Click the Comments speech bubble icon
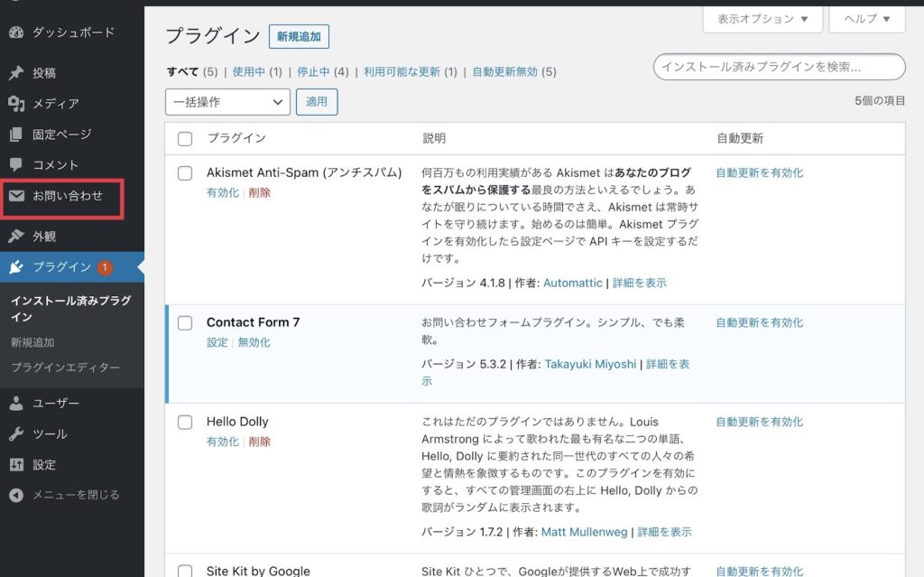Screen dimensions: 924x577 pos(16,165)
